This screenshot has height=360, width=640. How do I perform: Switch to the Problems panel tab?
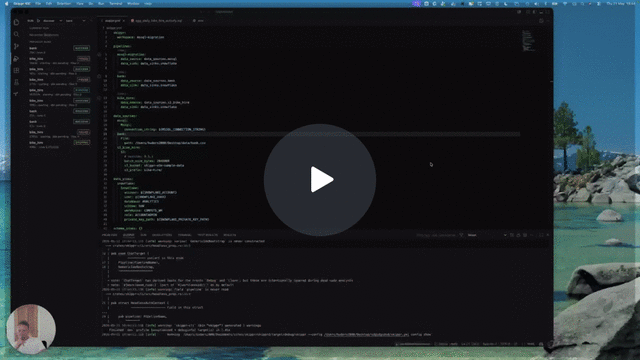pos(109,235)
